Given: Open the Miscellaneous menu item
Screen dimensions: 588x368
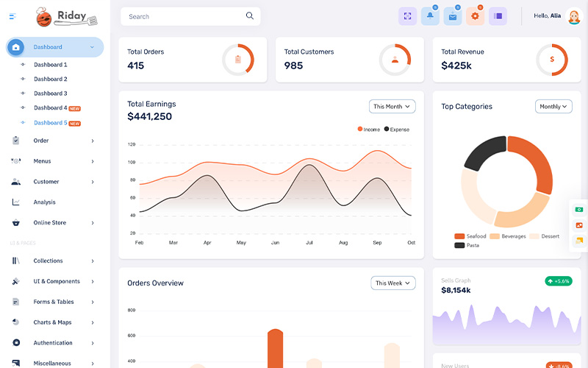Looking at the screenshot, I should pos(52,363).
